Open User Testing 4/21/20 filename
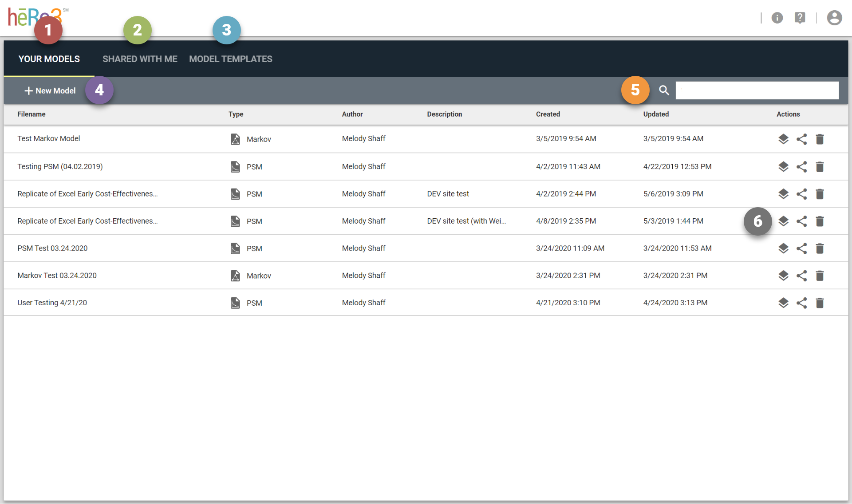Image resolution: width=852 pixels, height=504 pixels. 52,303
